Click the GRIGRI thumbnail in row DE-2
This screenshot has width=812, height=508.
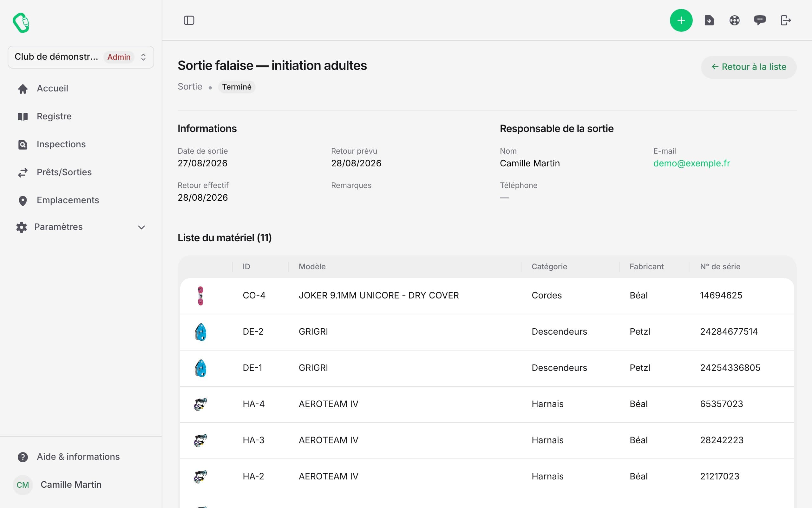(x=200, y=332)
